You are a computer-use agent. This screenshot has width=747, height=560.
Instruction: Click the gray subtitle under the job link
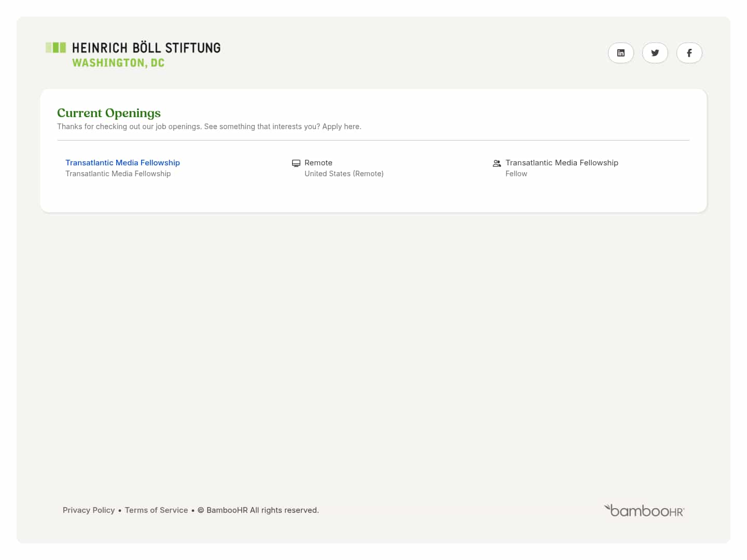click(118, 174)
